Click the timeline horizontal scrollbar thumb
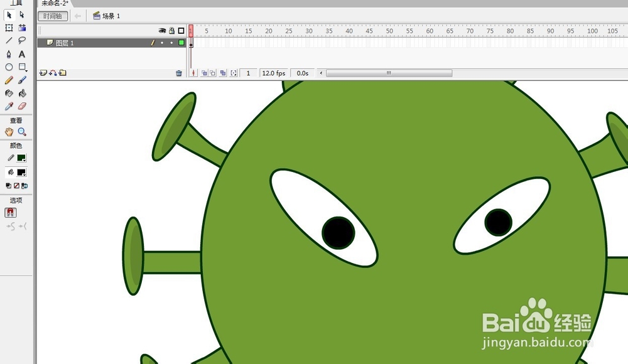Screen dimensions: 628x364 pyautogui.click(x=389, y=73)
